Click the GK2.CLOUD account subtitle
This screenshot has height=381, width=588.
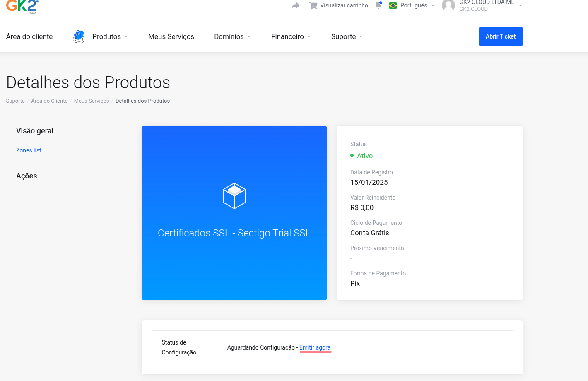click(473, 9)
